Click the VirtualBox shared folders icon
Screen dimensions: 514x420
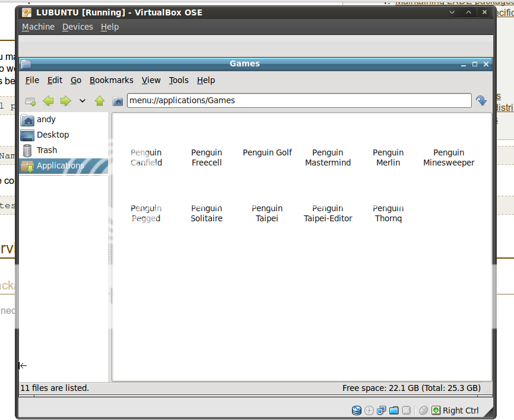tap(394, 411)
